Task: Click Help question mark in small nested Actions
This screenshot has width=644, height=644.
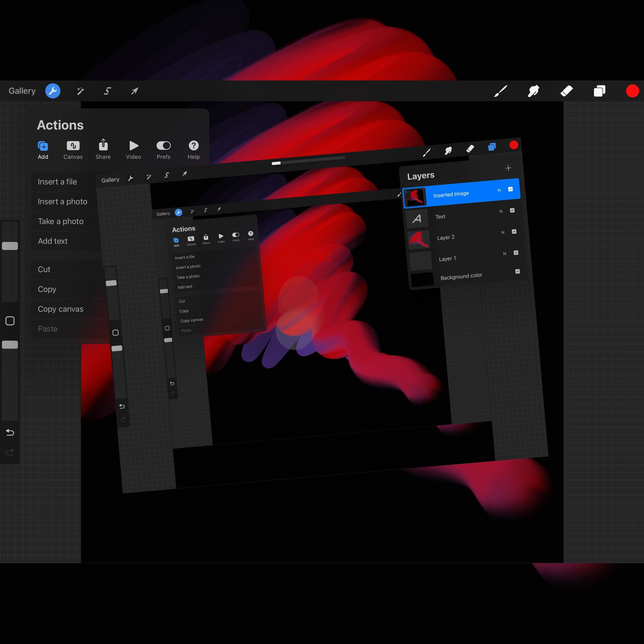Action: [x=251, y=233]
